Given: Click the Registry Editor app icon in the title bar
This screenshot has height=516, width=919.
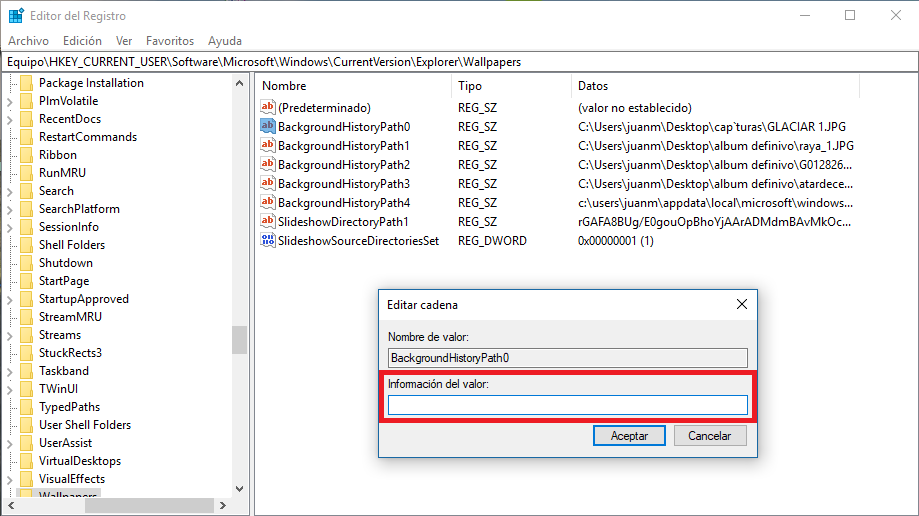Looking at the screenshot, I should point(16,15).
